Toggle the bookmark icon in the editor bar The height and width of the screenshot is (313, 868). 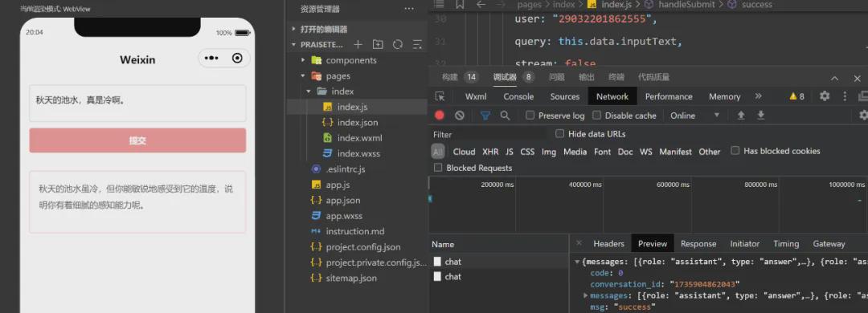pos(460,5)
